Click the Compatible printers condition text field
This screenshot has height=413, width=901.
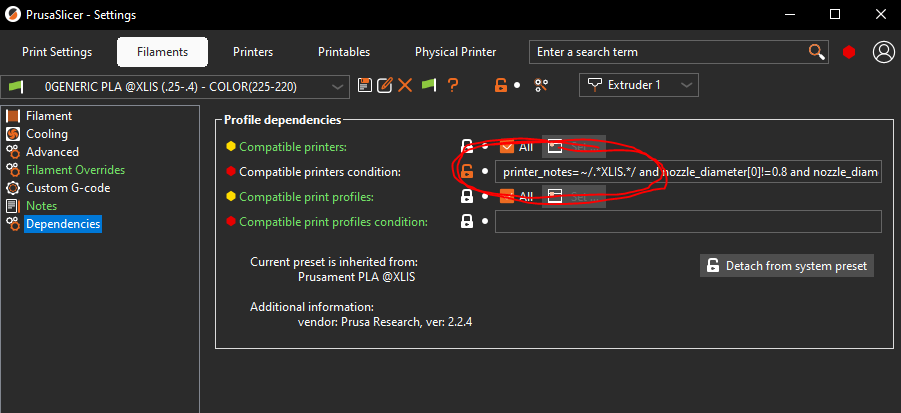tap(688, 171)
